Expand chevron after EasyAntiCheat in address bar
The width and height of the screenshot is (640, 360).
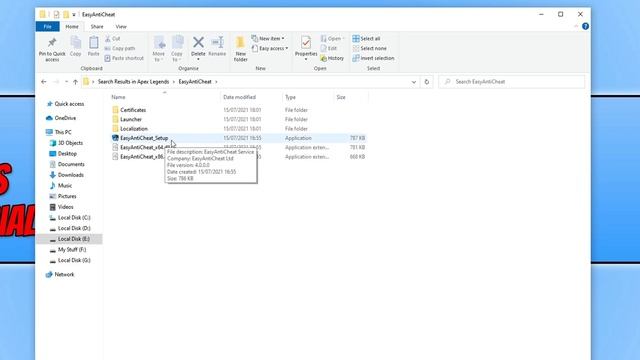(x=216, y=82)
